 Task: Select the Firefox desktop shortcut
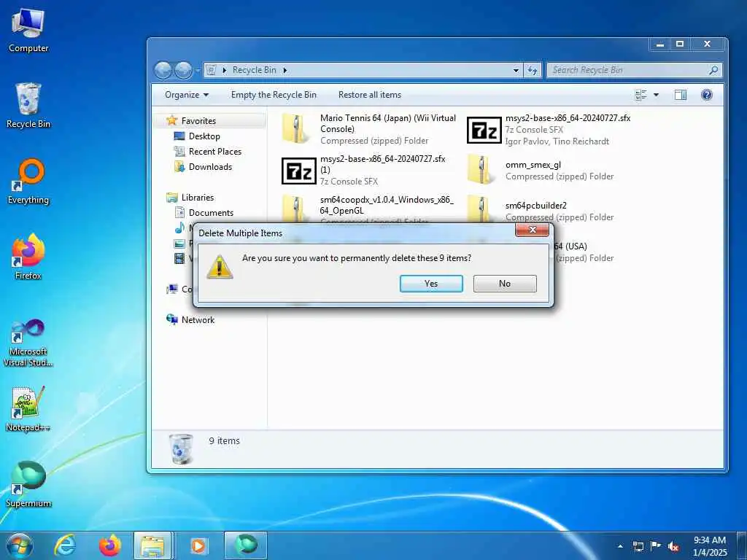(x=28, y=257)
